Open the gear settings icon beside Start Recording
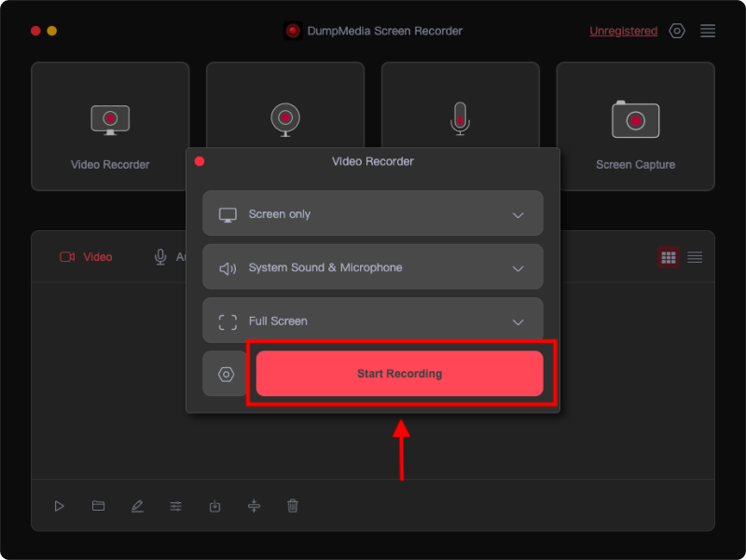 pos(225,374)
